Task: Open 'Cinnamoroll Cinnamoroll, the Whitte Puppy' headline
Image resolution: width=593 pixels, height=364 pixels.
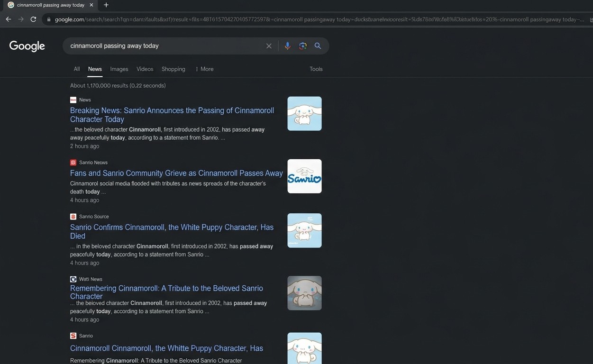Action: [x=166, y=348]
